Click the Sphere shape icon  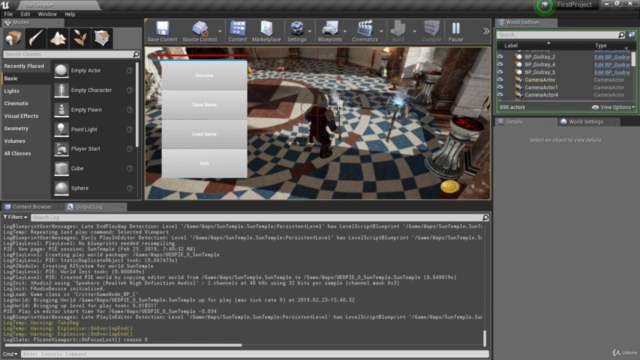coord(61,188)
